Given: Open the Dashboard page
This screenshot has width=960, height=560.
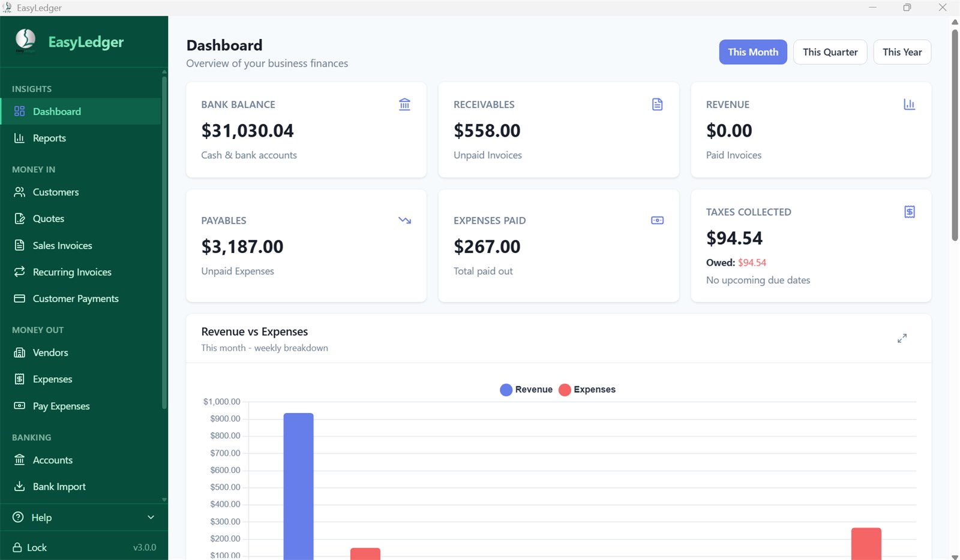Looking at the screenshot, I should [x=80, y=112].
